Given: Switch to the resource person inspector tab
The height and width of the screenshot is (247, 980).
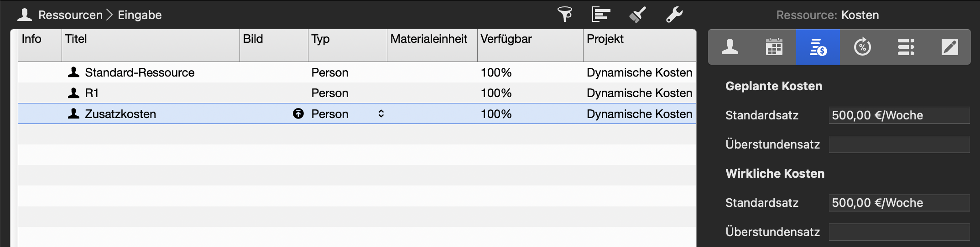Looking at the screenshot, I should coord(730,47).
